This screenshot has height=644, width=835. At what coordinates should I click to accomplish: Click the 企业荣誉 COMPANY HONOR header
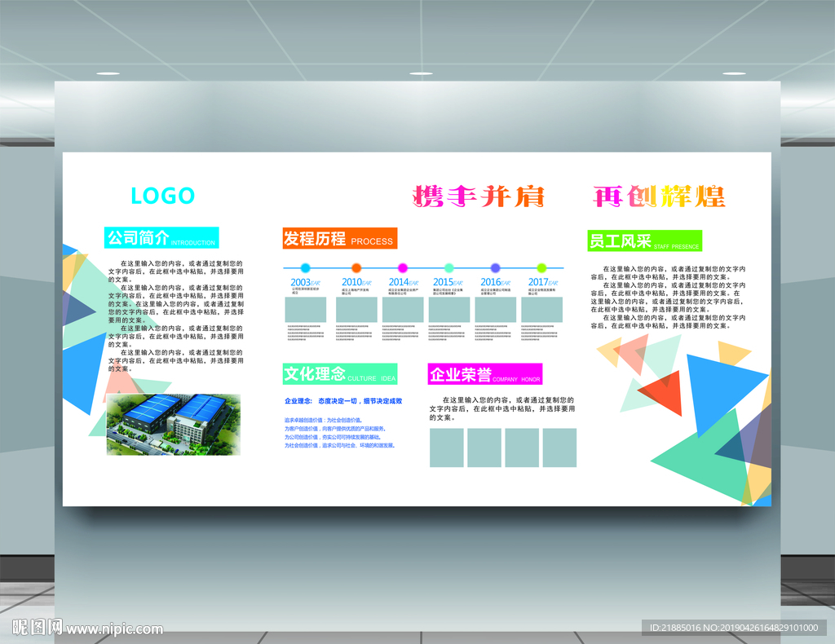tap(485, 373)
